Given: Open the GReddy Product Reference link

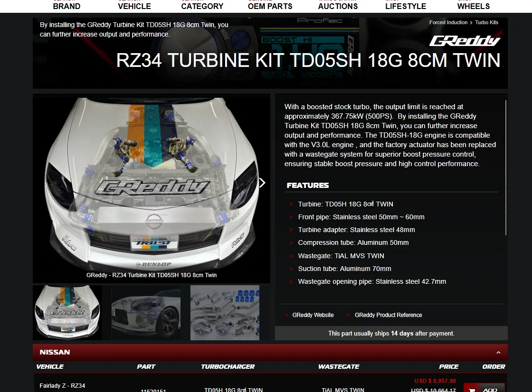Looking at the screenshot, I should [388, 315].
